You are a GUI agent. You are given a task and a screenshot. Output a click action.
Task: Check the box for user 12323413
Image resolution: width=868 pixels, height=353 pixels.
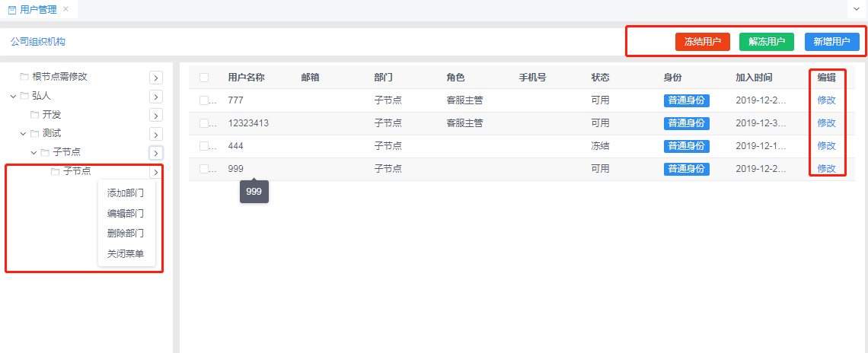[x=204, y=122]
